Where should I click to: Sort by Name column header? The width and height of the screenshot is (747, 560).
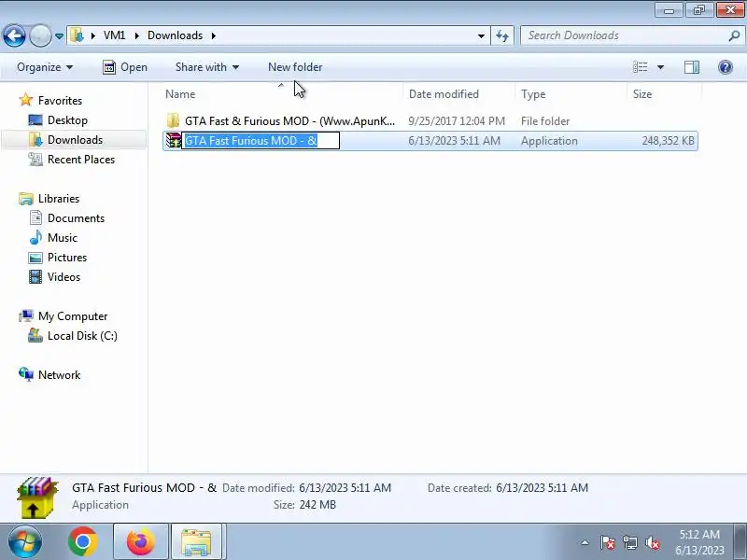coord(180,94)
